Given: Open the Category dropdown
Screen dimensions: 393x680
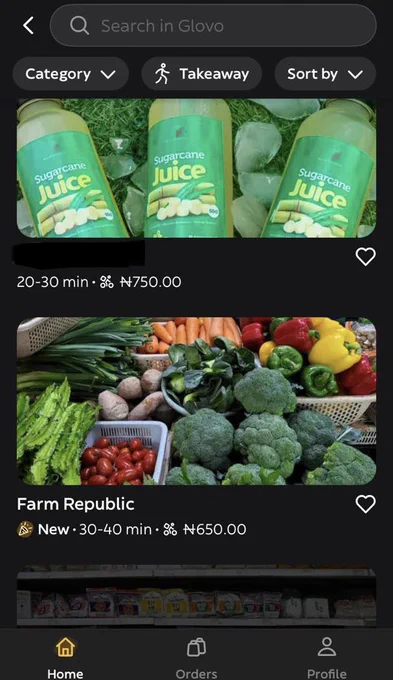Looking at the screenshot, I should (x=71, y=74).
